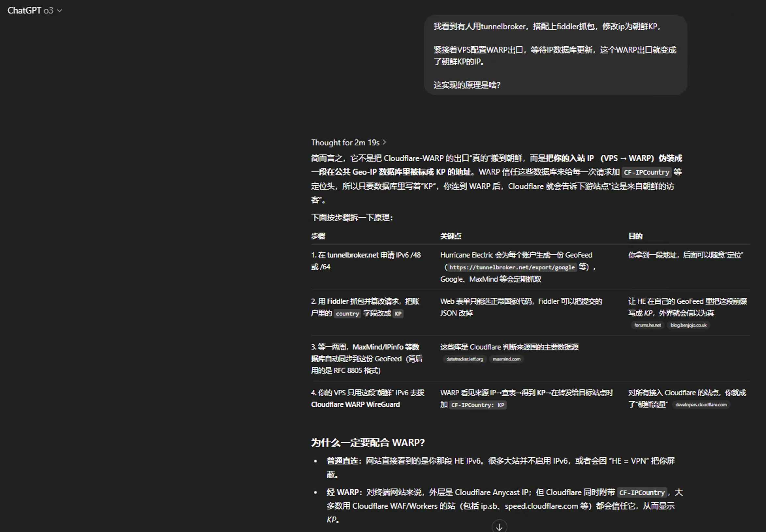Click the CF-IPCountry code in the WARP bullet
Image resolution: width=766 pixels, height=532 pixels.
tap(642, 493)
